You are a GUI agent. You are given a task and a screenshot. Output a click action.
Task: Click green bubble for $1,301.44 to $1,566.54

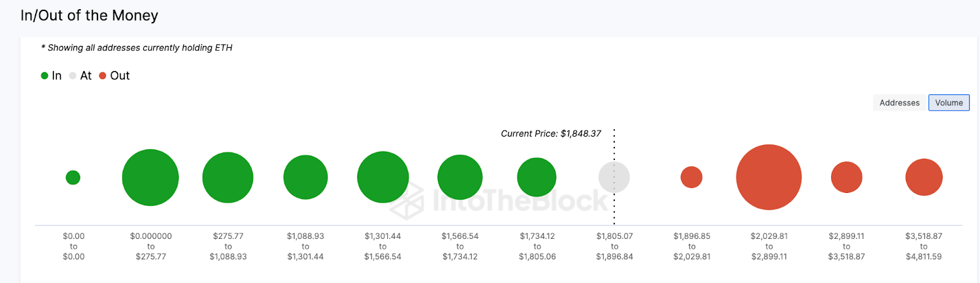(383, 177)
